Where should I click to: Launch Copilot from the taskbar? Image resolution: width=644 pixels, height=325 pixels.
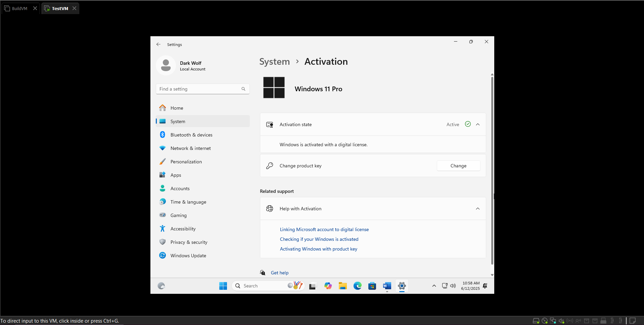click(x=328, y=286)
